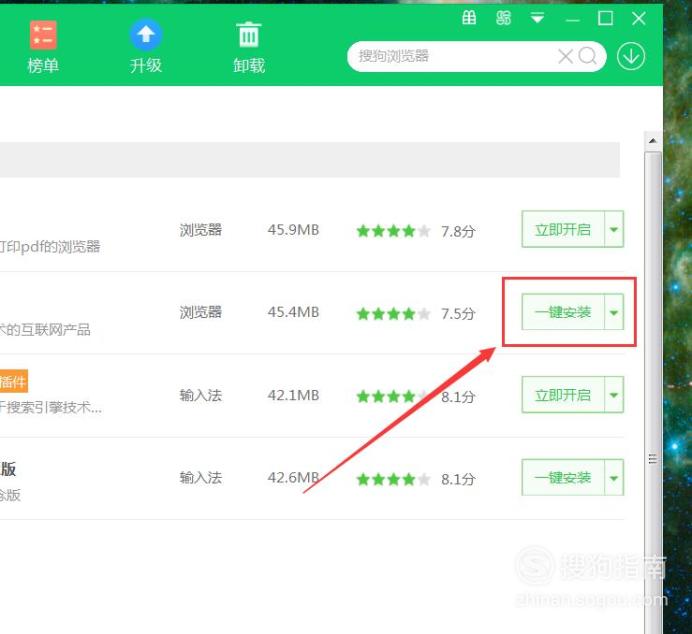Click the star rating of 7.5分 row

click(x=393, y=313)
